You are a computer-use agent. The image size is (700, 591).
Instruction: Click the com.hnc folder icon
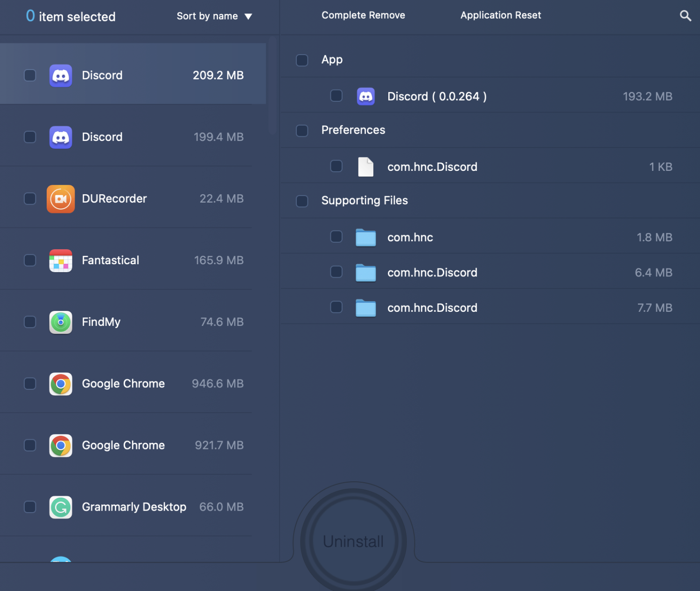365,238
